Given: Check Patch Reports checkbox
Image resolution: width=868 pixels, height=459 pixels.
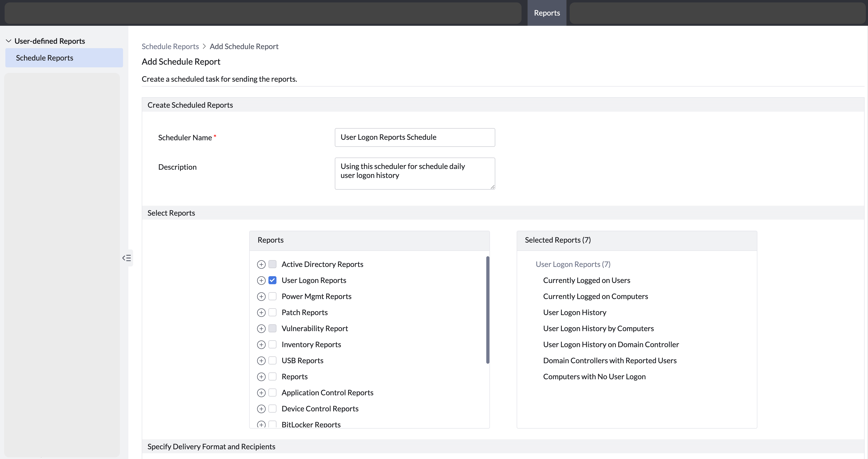Looking at the screenshot, I should coord(272,312).
